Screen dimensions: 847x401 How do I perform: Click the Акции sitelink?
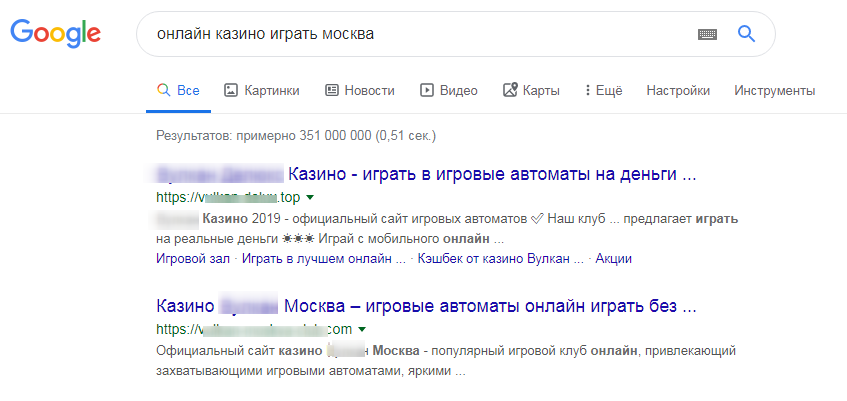pos(614,258)
